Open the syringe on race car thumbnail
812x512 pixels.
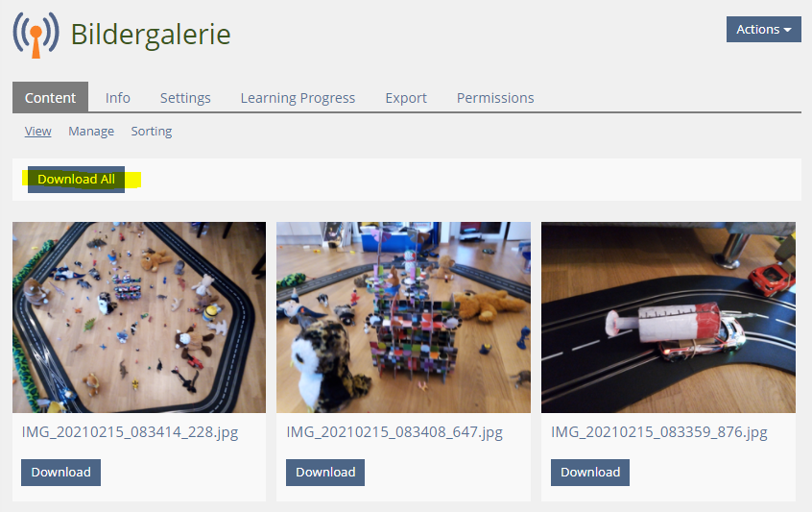point(669,317)
